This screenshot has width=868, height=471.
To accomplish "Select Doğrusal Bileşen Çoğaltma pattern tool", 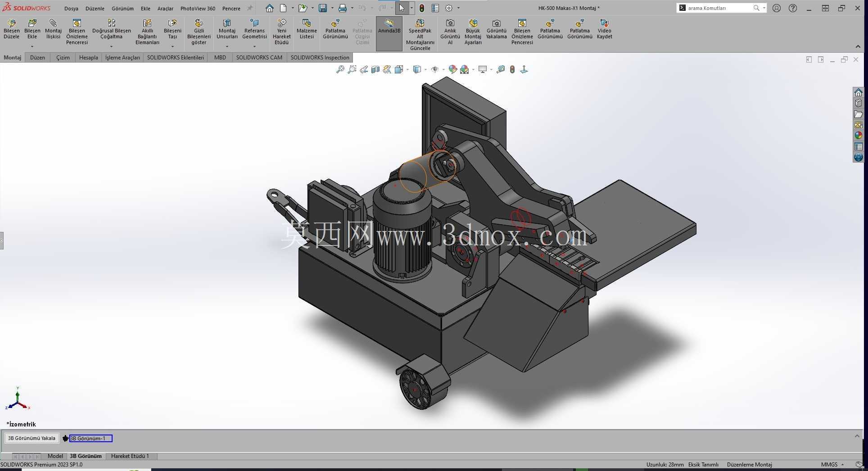I will 111,29.
